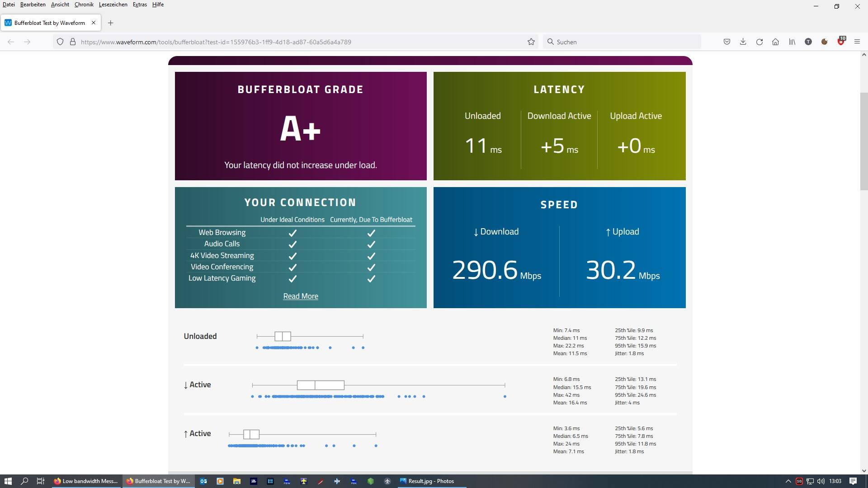Open the Downloads panel icon

pyautogui.click(x=743, y=42)
